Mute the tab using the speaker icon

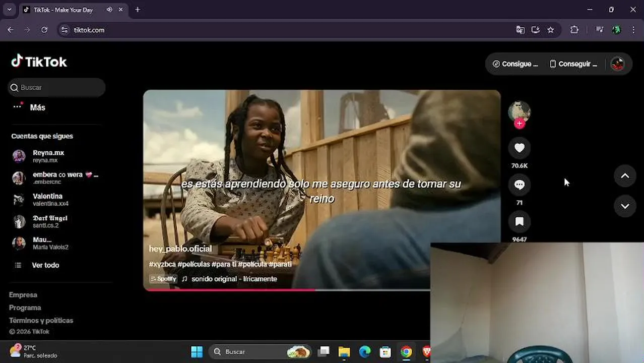click(109, 10)
